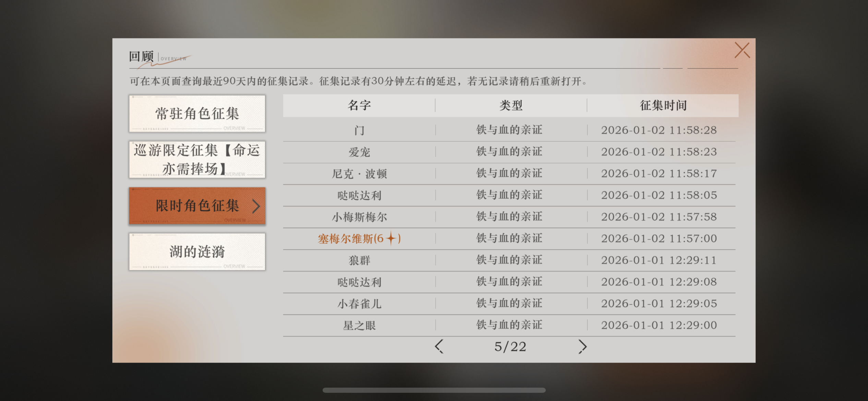
Task: Close the 回顾 overview dialog
Action: pos(742,50)
